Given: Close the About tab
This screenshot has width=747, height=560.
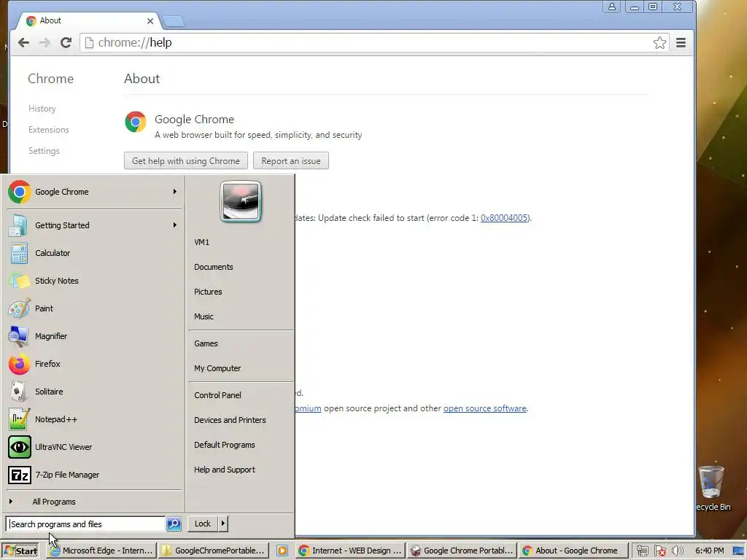Looking at the screenshot, I should point(150,21).
